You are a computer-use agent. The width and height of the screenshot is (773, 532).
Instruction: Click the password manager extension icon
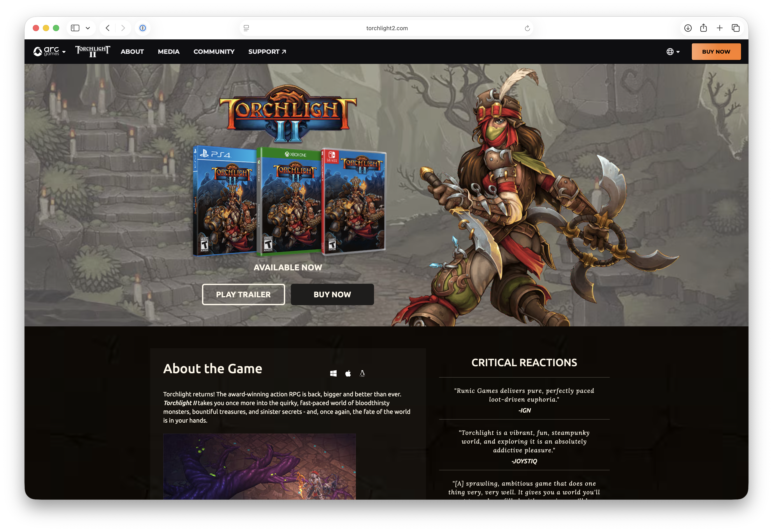pos(142,28)
